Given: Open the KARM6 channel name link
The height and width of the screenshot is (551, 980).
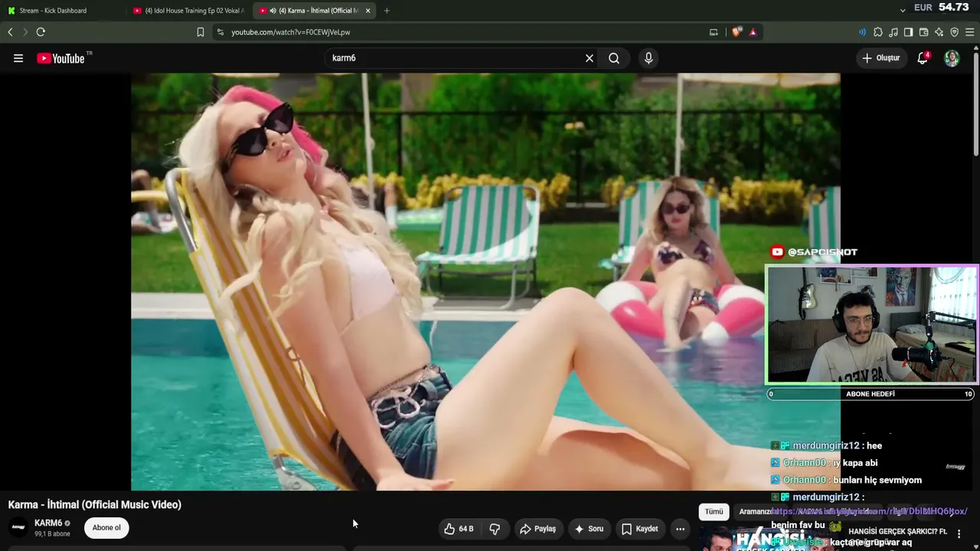Looking at the screenshot, I should tap(48, 523).
